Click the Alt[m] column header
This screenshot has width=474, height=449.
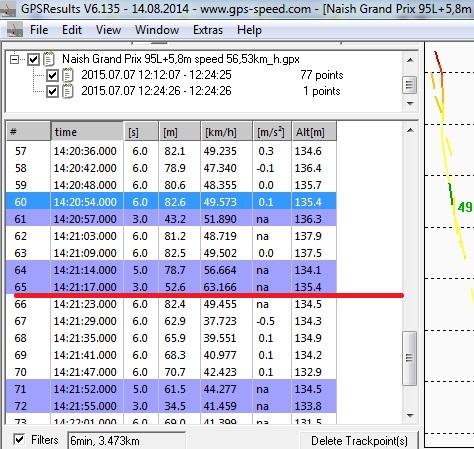(x=314, y=132)
